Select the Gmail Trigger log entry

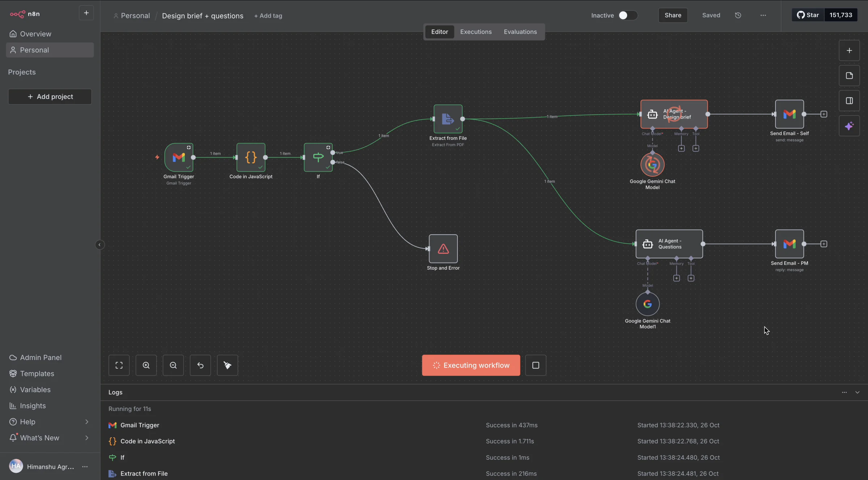484,425
